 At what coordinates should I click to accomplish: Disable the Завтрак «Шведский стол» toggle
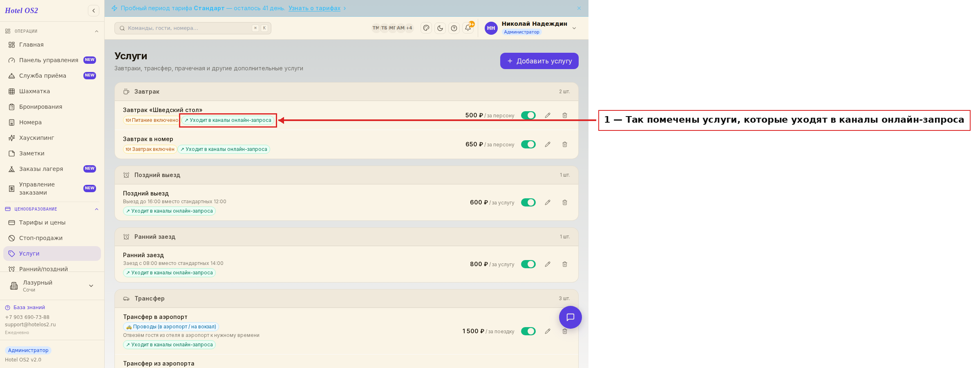528,115
